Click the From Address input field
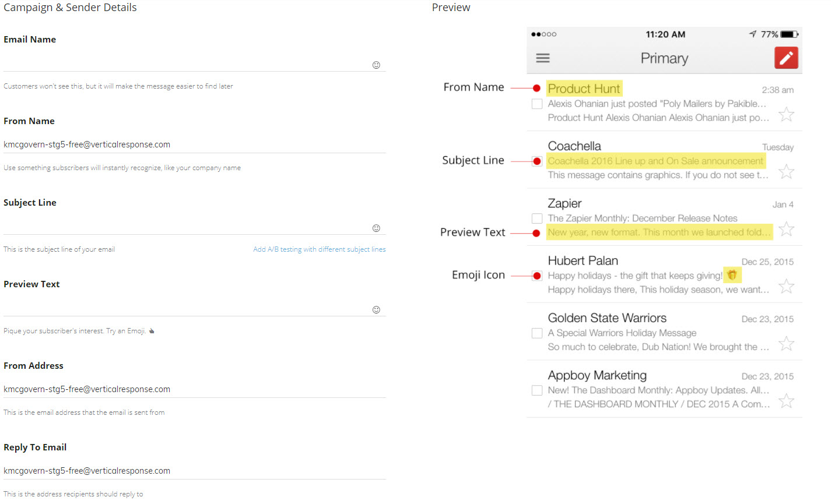831x504 pixels. (x=195, y=389)
